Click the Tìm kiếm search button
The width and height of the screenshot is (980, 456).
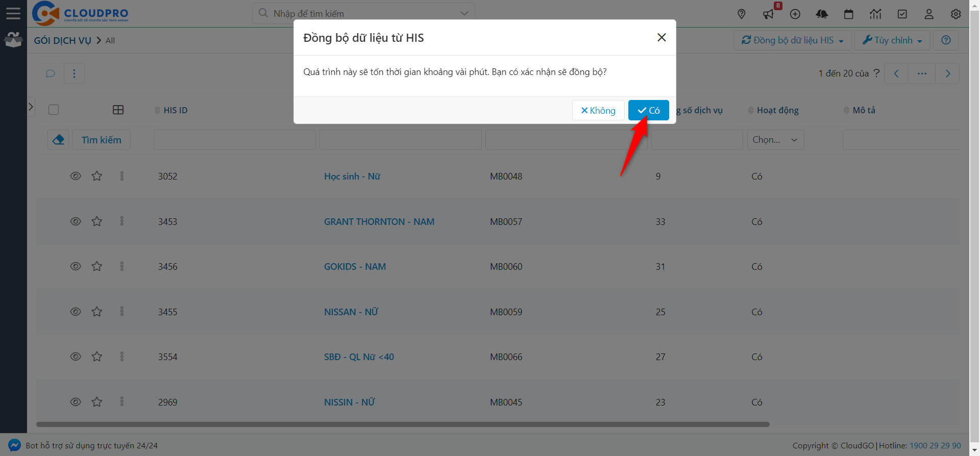pyautogui.click(x=101, y=140)
